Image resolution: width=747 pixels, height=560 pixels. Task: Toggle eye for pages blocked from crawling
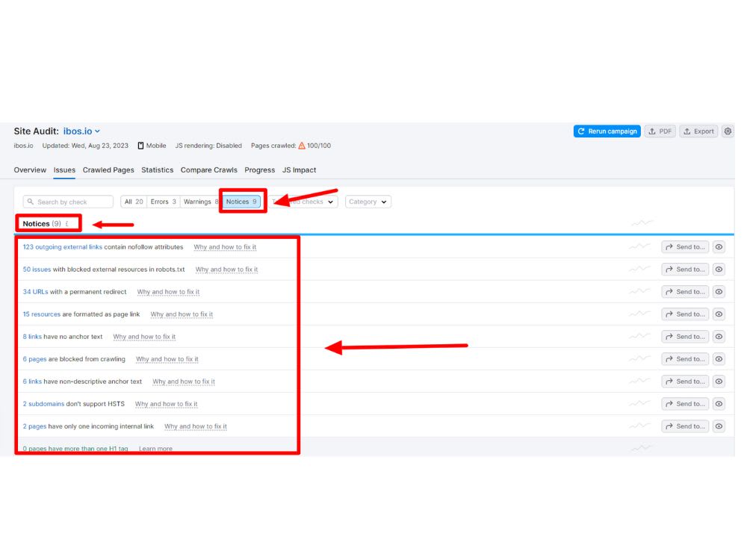coord(719,358)
